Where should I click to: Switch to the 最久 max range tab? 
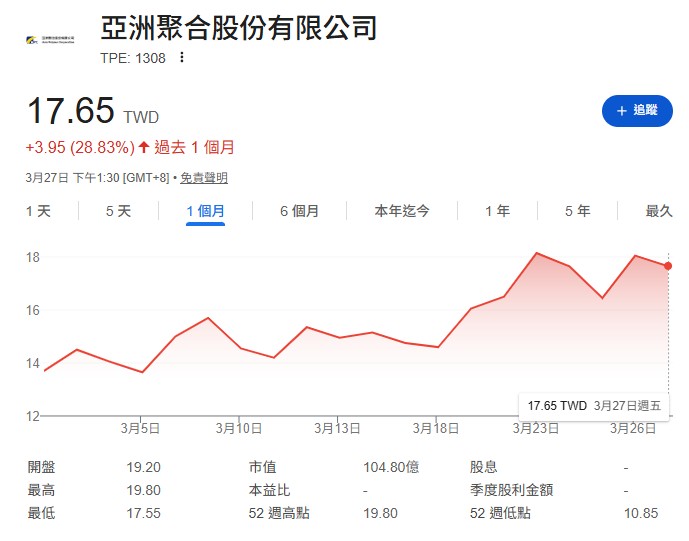pyautogui.click(x=659, y=211)
